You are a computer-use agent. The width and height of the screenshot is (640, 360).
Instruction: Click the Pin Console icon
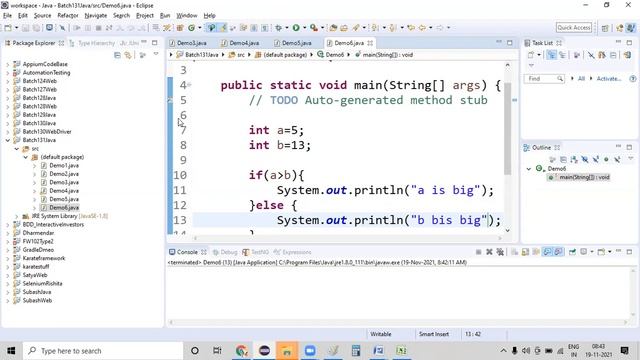(572, 252)
